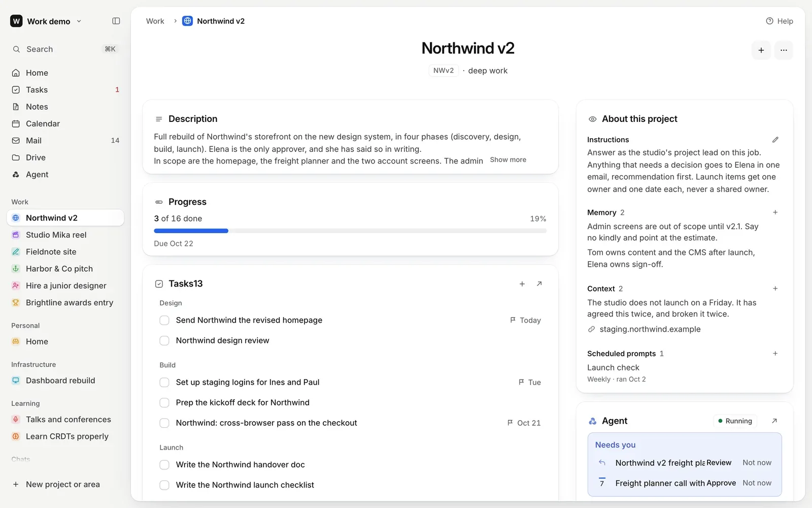Open Agent in the sidebar
Screen dimensions: 812x508
65,174
